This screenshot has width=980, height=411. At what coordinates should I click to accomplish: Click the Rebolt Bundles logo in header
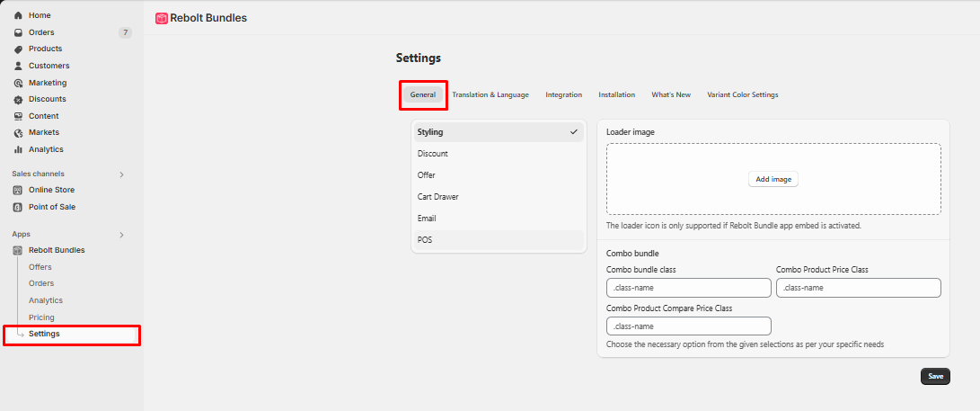pyautogui.click(x=162, y=18)
